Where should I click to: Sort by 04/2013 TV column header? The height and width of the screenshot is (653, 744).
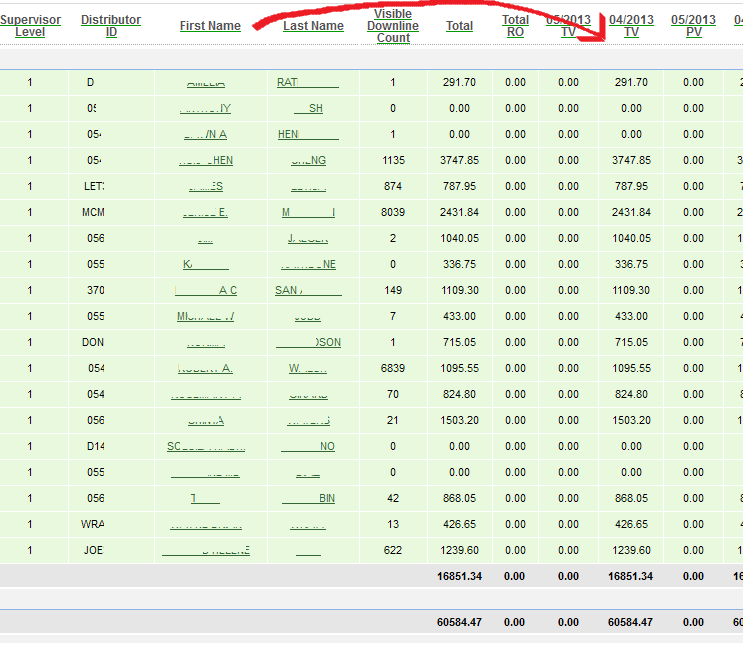(x=631, y=26)
